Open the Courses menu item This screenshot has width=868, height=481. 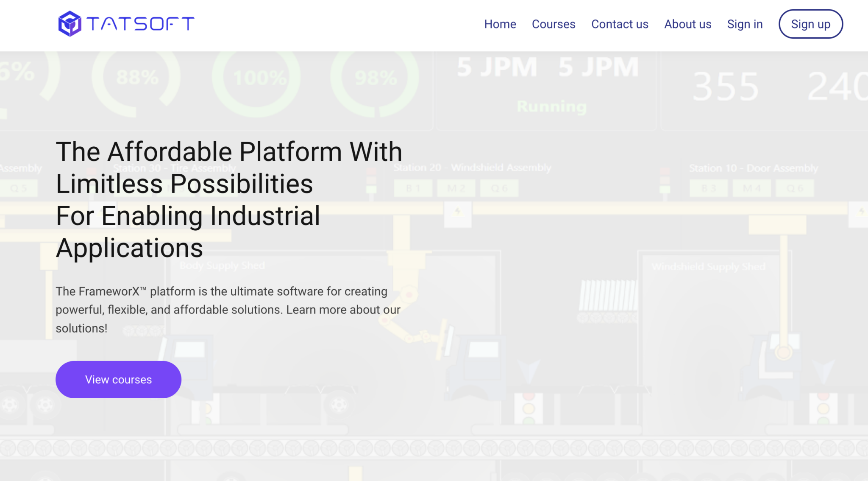(x=554, y=24)
